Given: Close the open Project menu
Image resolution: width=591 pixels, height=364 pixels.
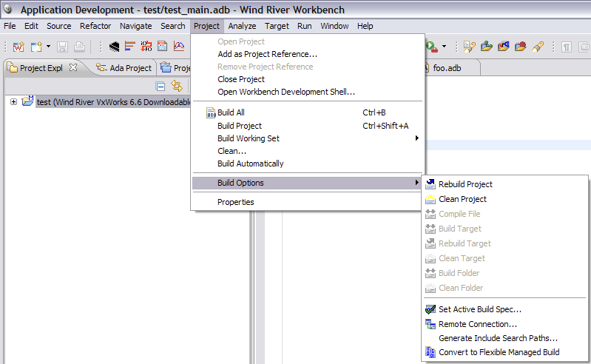Looking at the screenshot, I should click(x=206, y=26).
